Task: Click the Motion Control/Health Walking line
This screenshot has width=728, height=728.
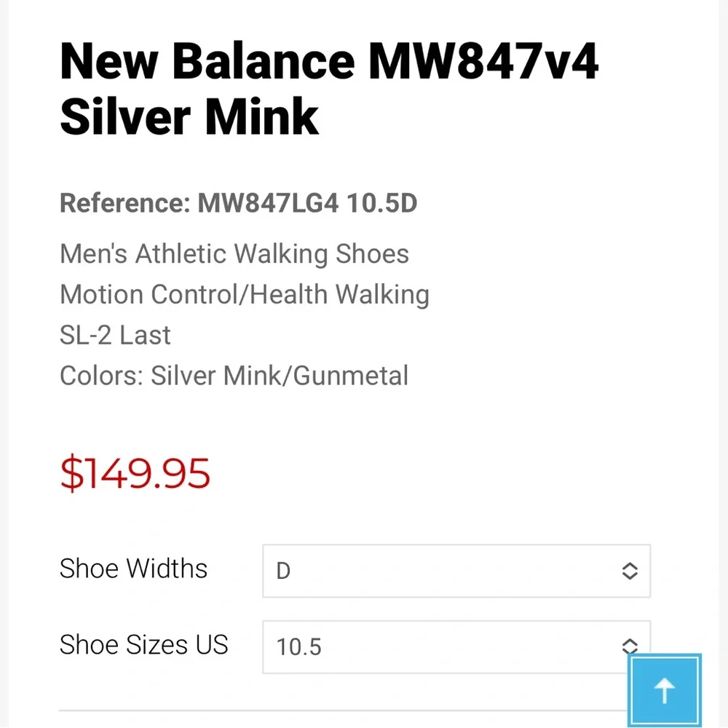Action: click(245, 294)
